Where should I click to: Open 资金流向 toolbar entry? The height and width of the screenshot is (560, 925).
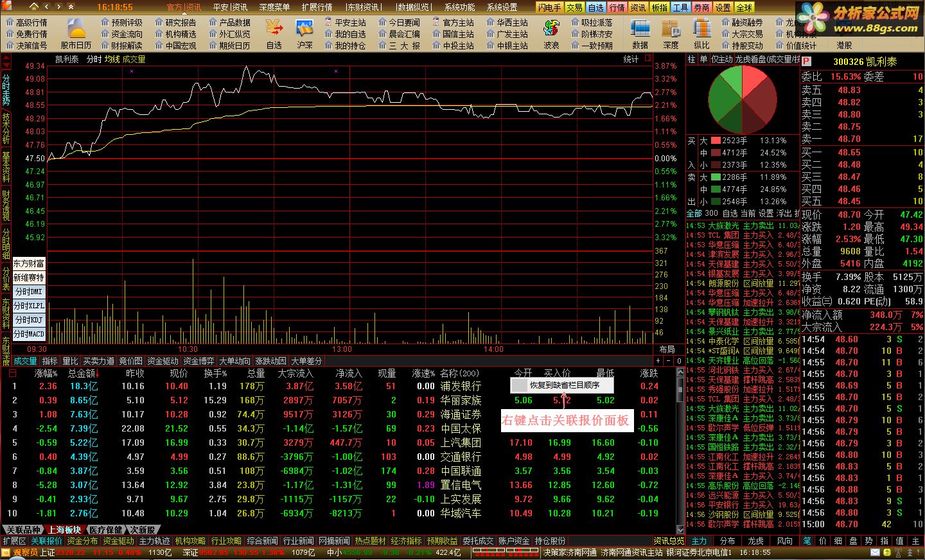point(121,34)
